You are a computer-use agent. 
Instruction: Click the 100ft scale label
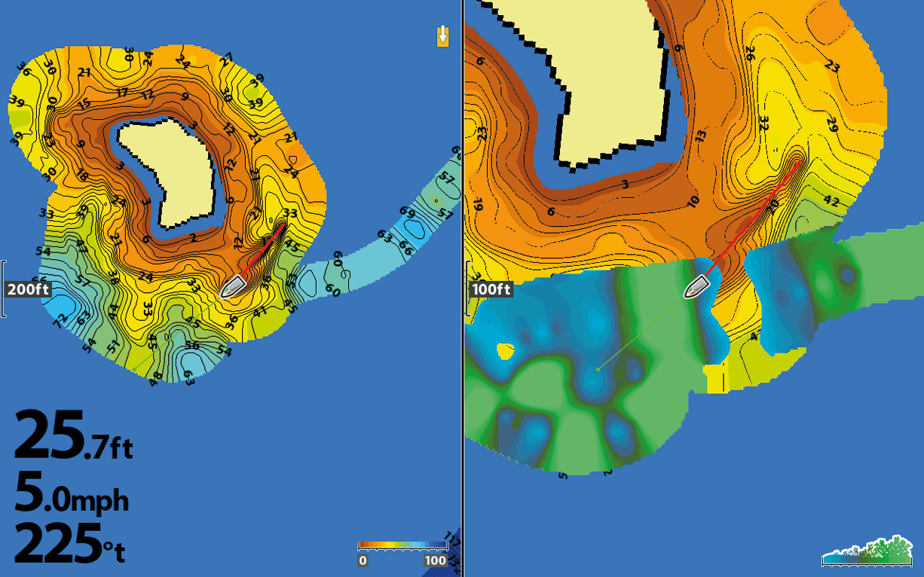[491, 290]
